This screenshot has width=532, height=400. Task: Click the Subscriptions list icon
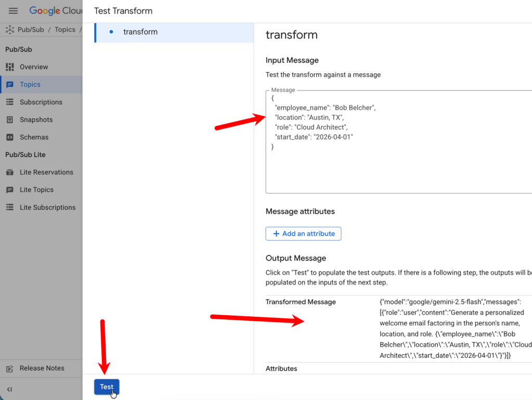10,102
